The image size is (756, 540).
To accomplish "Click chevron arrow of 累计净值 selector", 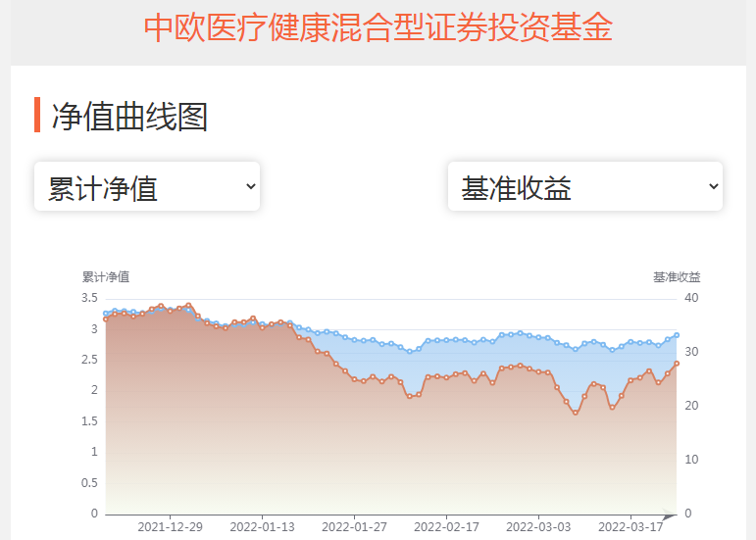I will 250,186.
